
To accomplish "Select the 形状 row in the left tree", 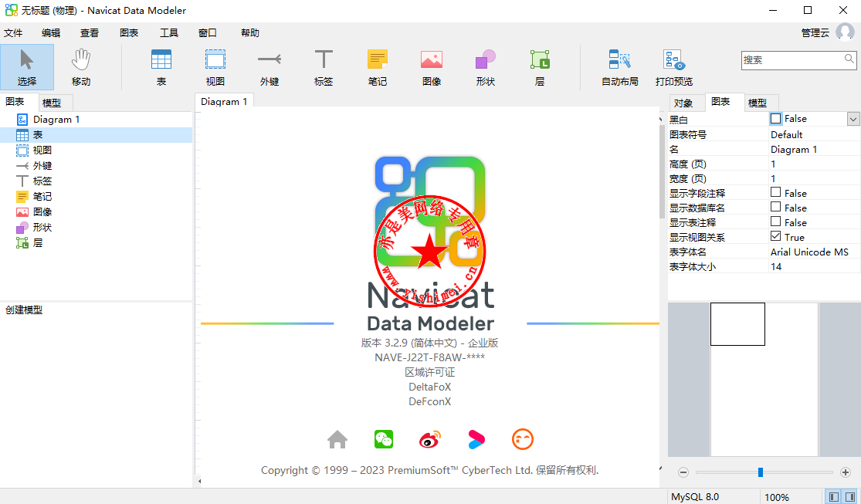I will tap(96, 227).
